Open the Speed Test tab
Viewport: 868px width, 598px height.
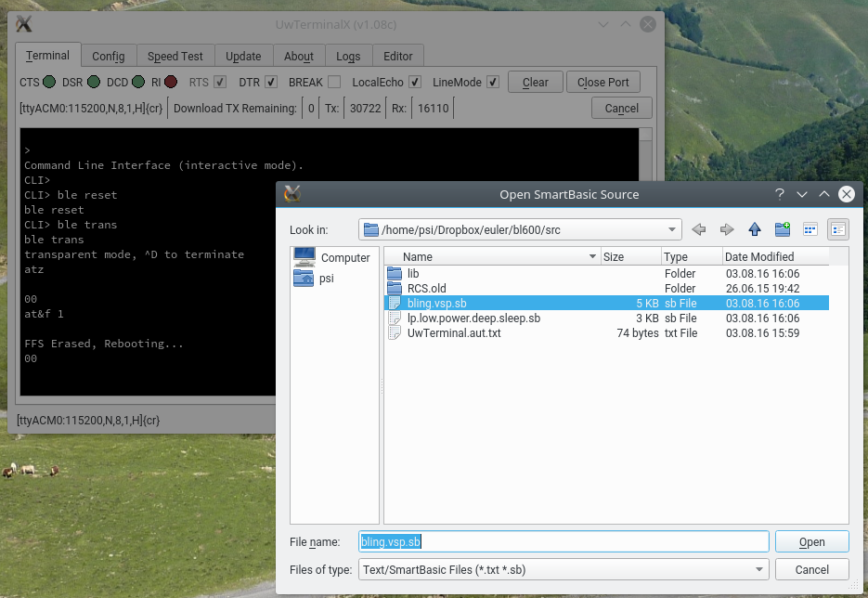click(175, 56)
